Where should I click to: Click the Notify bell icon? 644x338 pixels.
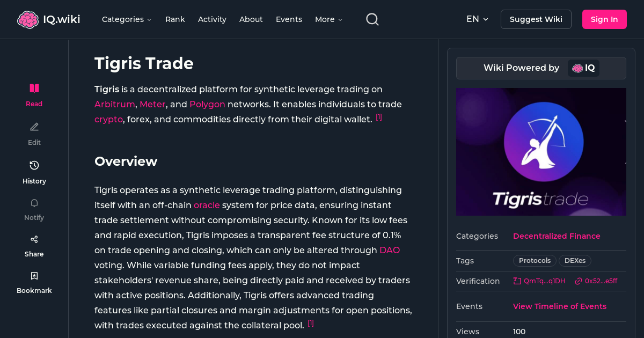click(34, 203)
